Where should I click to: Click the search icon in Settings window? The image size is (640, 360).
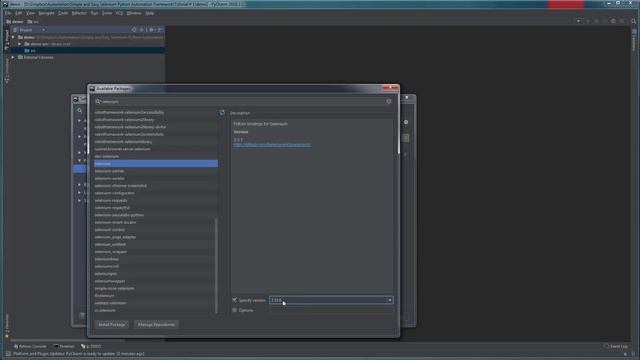tap(80, 111)
